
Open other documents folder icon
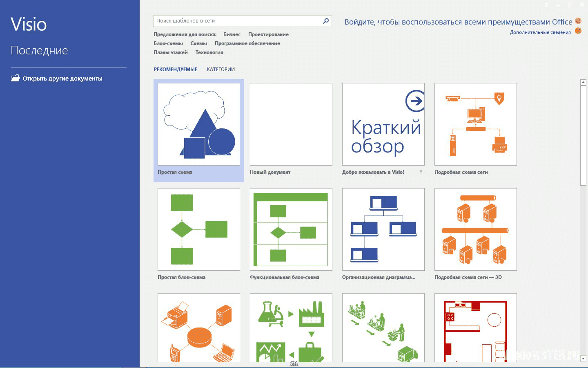[15, 78]
